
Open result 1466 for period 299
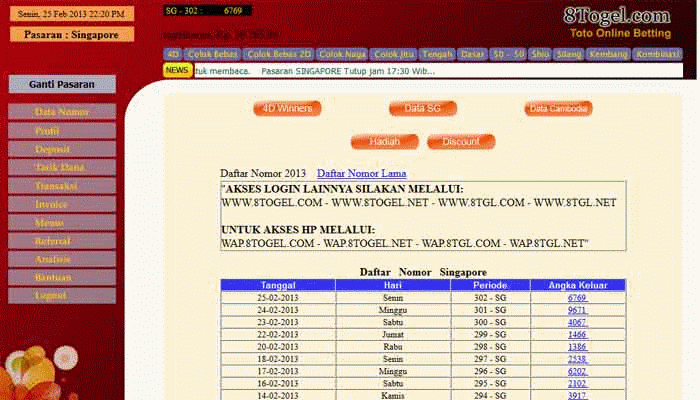(578, 334)
